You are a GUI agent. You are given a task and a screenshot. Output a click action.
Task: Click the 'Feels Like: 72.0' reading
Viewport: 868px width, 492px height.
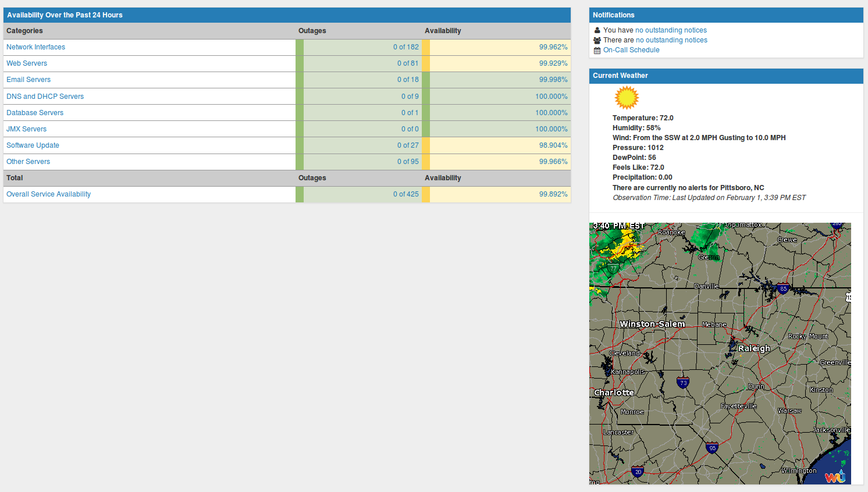click(638, 167)
